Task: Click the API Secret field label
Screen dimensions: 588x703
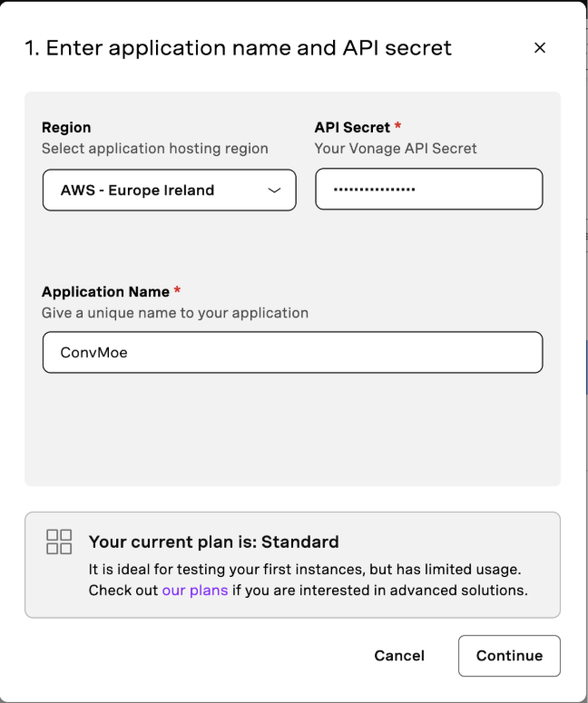Action: click(352, 127)
